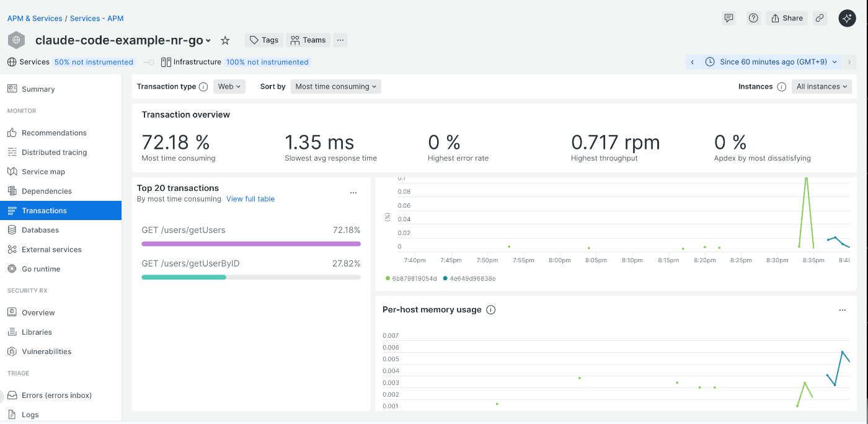
Task: Favorite the service with the star icon
Action: [225, 40]
